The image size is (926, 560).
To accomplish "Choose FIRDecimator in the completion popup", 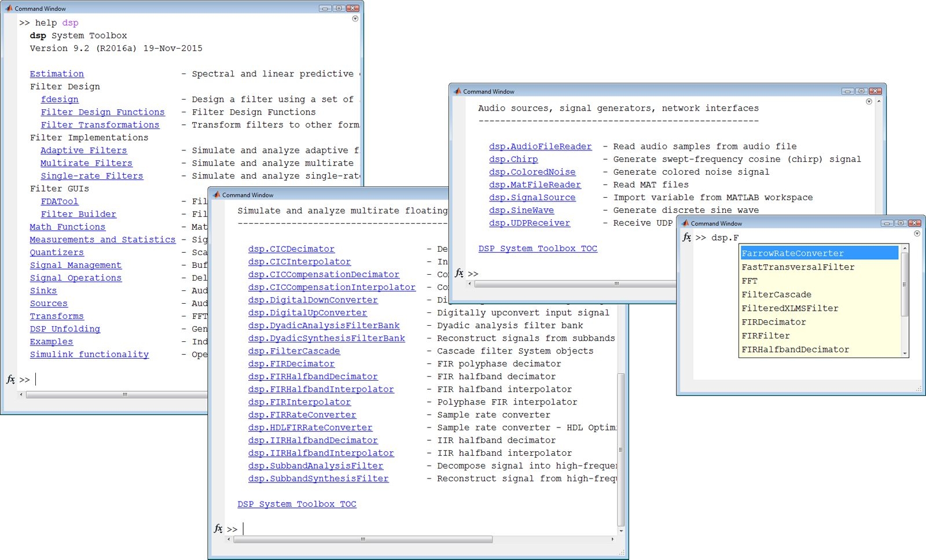I will [773, 322].
